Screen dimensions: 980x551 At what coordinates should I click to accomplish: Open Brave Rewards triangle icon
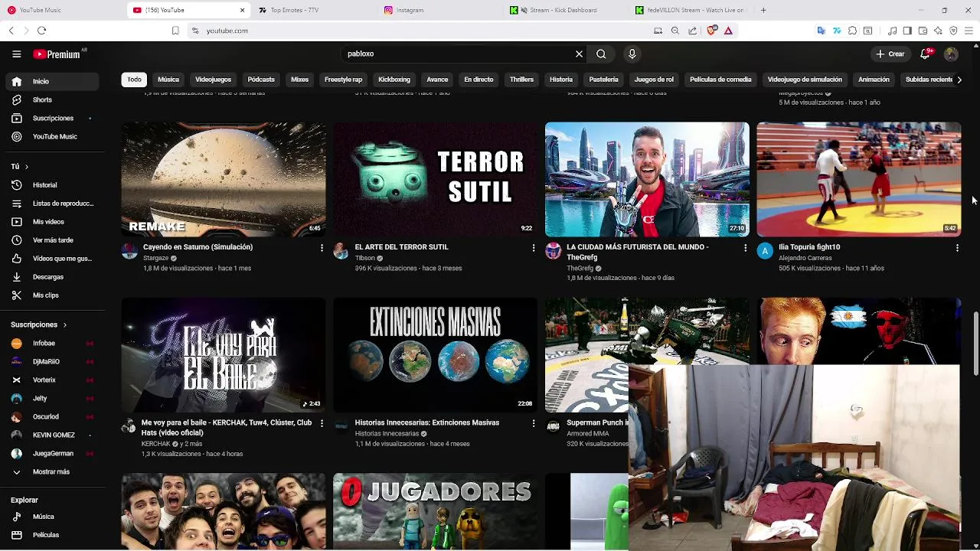(x=728, y=31)
